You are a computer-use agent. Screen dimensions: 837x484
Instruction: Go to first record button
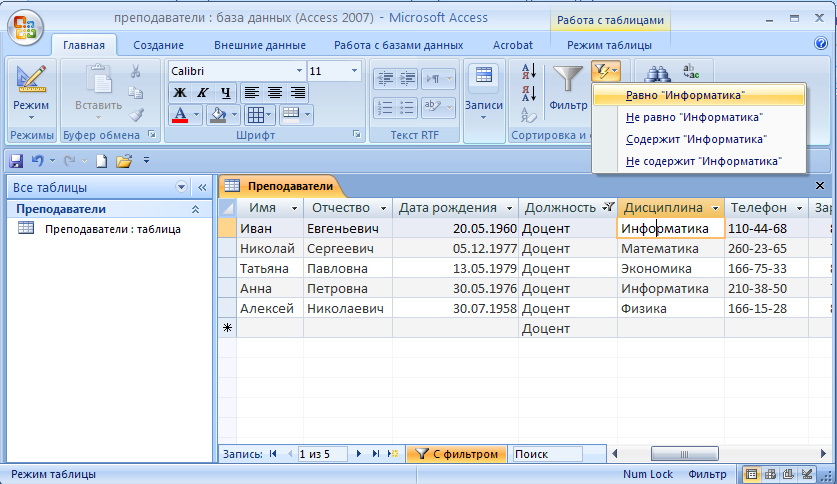point(273,454)
